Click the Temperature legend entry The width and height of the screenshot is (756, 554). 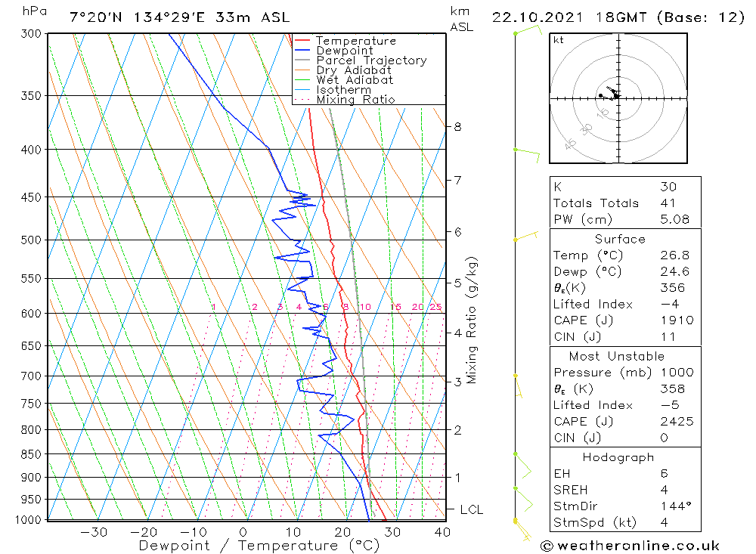[356, 41]
